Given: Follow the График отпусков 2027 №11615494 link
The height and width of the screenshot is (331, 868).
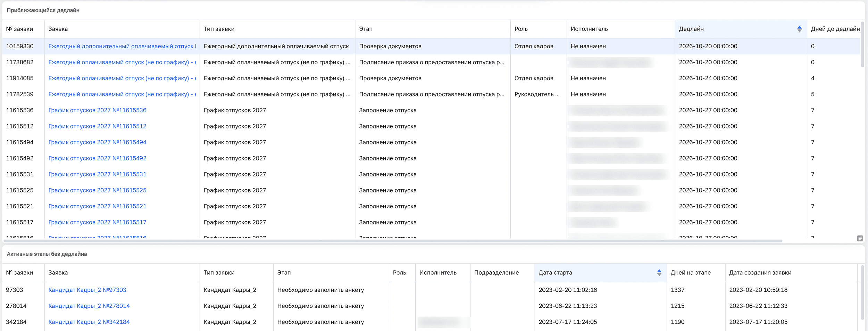Looking at the screenshot, I should (98, 142).
